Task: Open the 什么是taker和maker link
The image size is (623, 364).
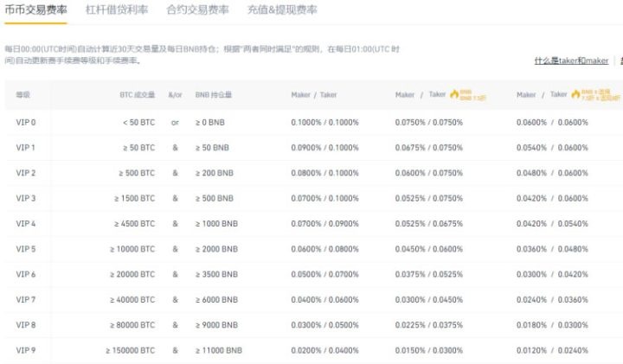Action: click(x=571, y=61)
